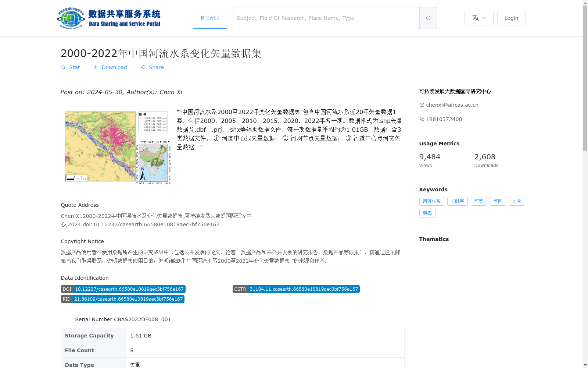Click the phone handset icon

coord(422,119)
